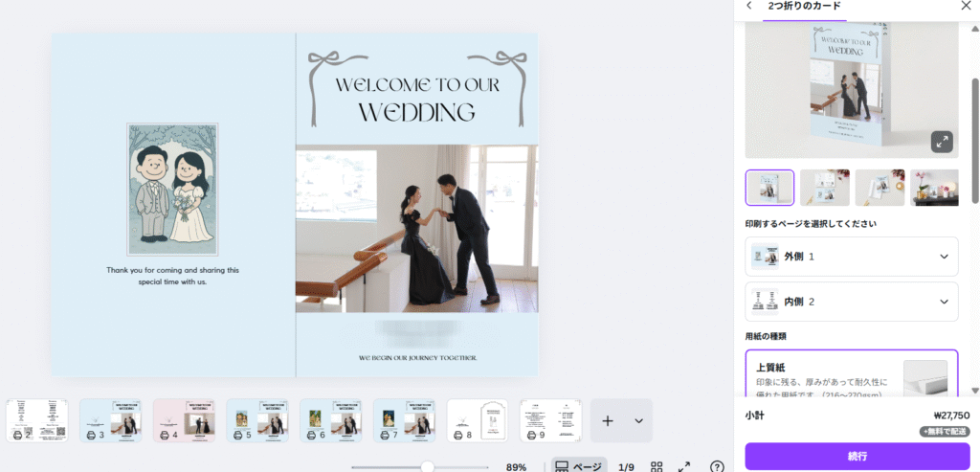Screen dimensions: 980x472
Task: Expand the card preview image fullscreen
Action: pyautogui.click(x=942, y=142)
